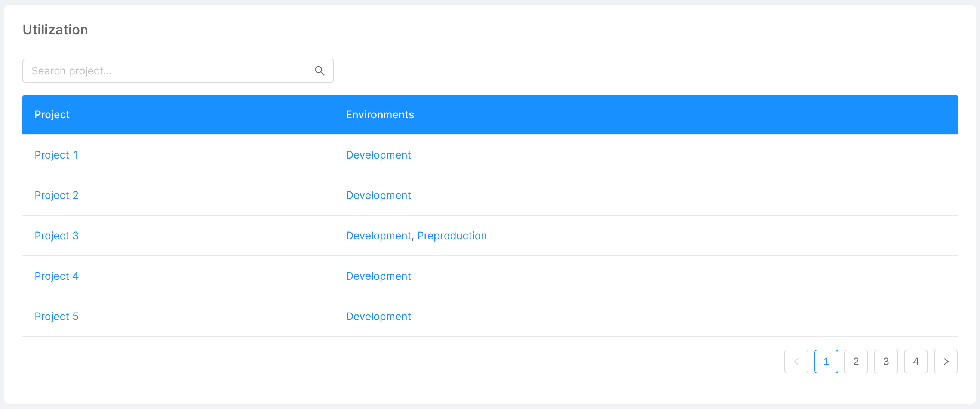Go to pagination page 3
This screenshot has height=409, width=980.
click(x=886, y=362)
